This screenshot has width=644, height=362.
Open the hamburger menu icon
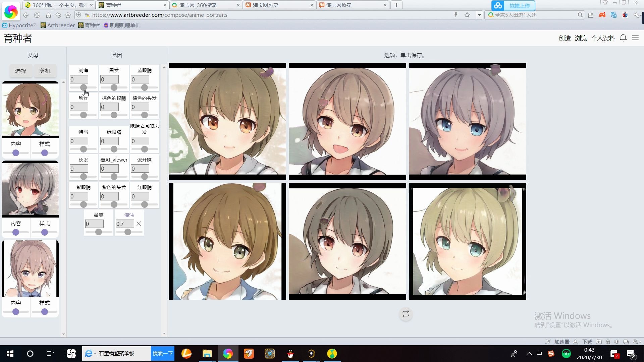tap(635, 38)
